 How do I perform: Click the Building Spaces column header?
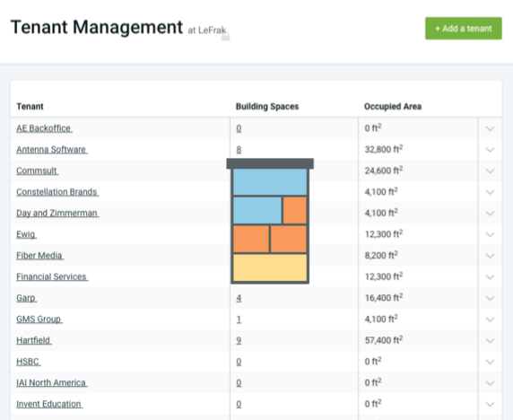267,107
